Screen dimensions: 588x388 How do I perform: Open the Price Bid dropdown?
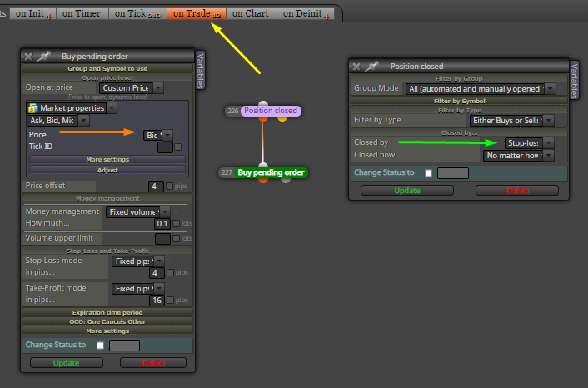tap(157, 135)
